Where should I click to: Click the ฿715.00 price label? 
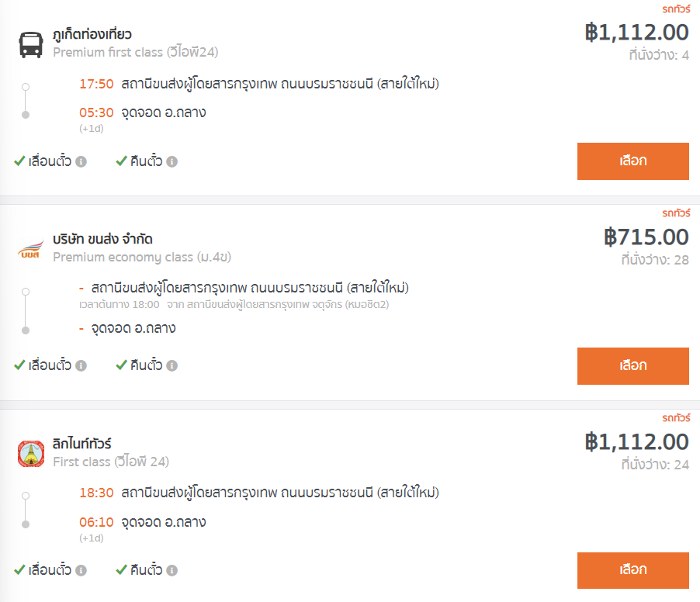[x=646, y=237]
